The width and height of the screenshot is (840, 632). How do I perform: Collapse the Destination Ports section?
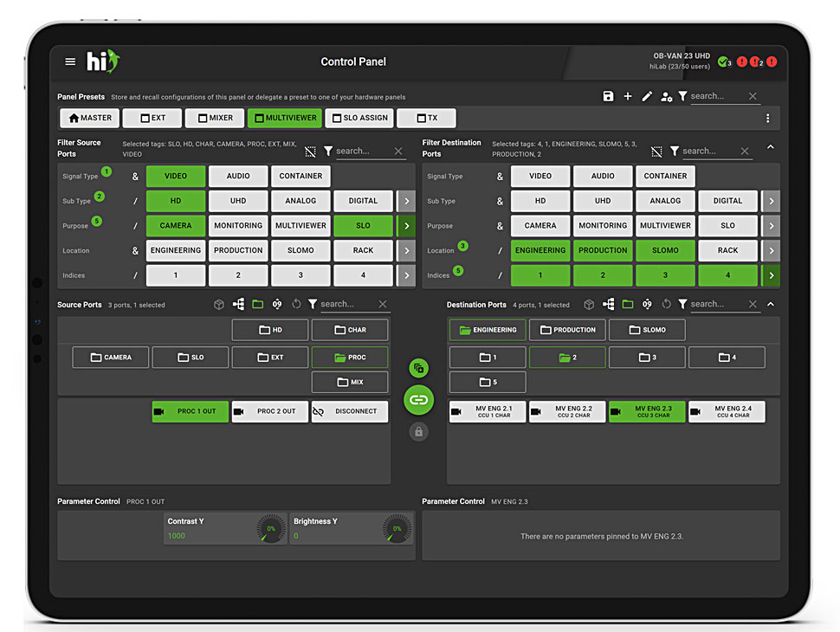pos(771,304)
